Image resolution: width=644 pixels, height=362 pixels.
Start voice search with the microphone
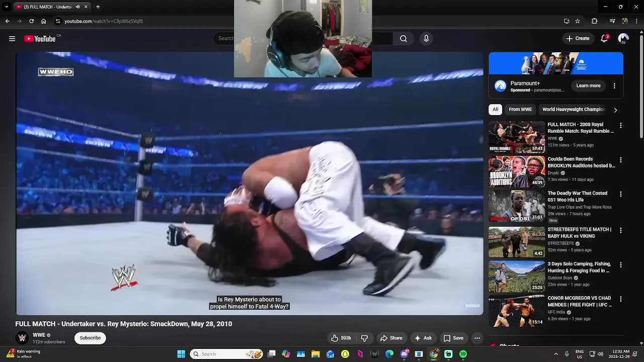click(x=426, y=39)
